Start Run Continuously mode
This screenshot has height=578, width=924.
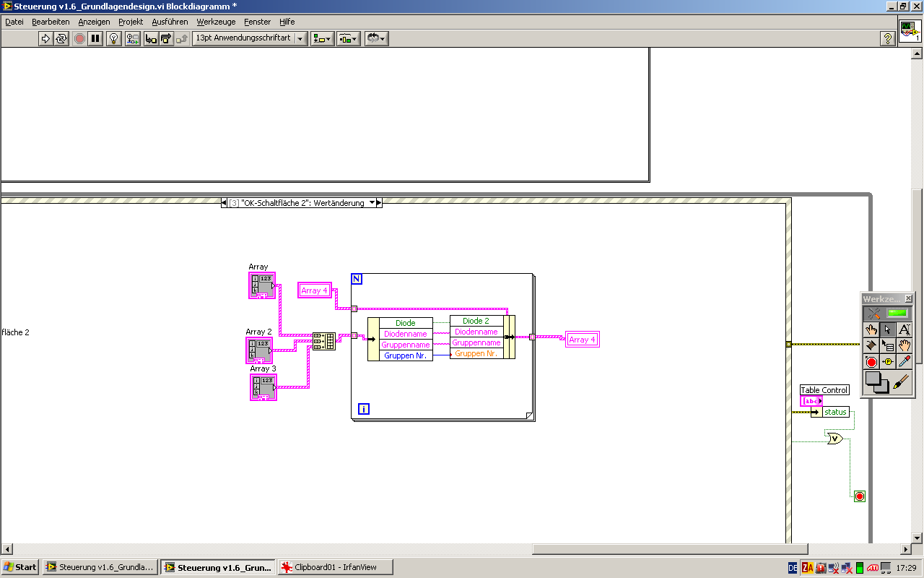[x=61, y=38]
